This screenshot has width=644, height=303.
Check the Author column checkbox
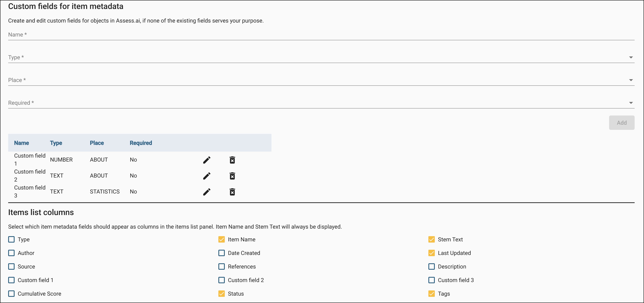[x=12, y=253]
